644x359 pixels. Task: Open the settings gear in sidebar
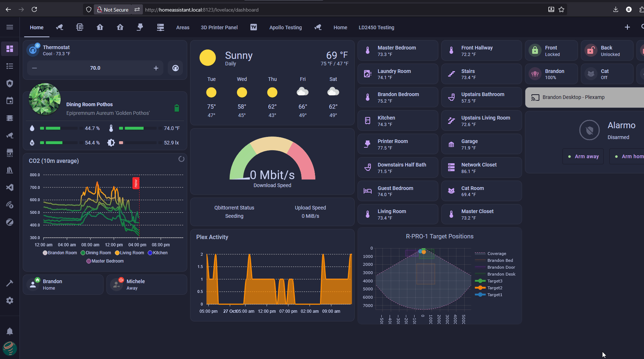tap(10, 300)
